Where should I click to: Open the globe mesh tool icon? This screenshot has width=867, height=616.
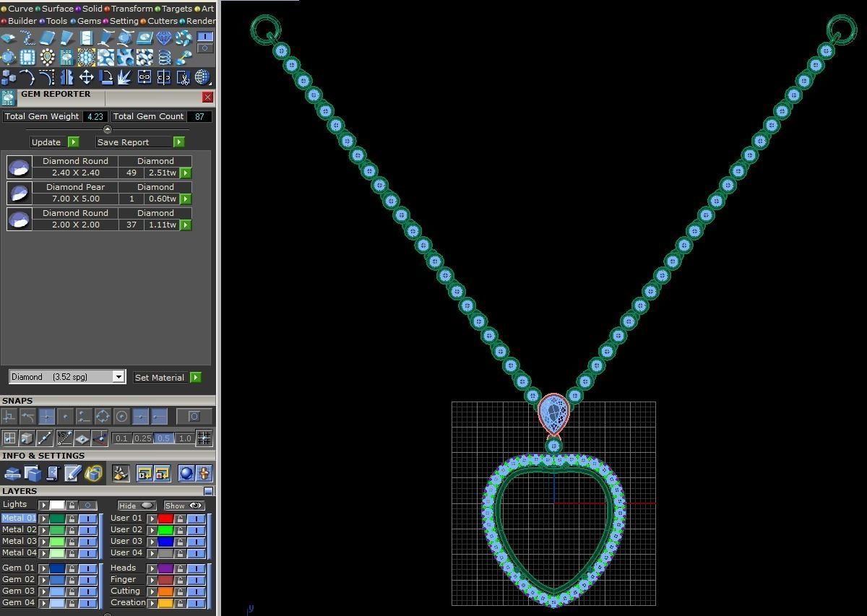202,77
